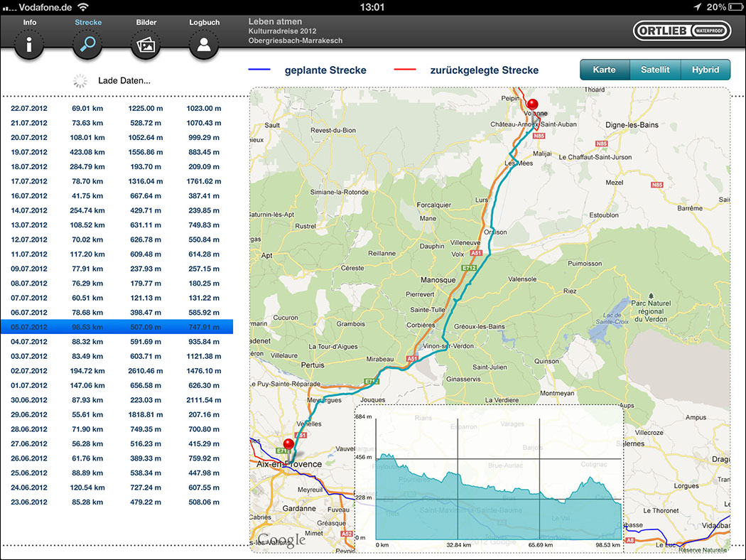Select the 08.07.2012 route entry
This screenshot has width=746, height=560.
point(117,284)
